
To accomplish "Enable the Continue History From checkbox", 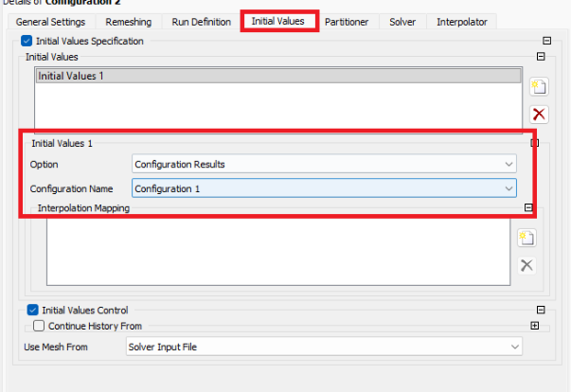I will (x=39, y=326).
